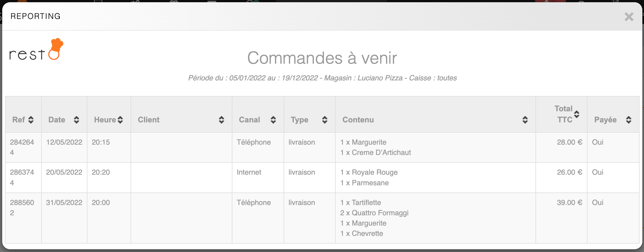Click the Client column header label
The height and width of the screenshot is (252, 644).
pos(149,120)
